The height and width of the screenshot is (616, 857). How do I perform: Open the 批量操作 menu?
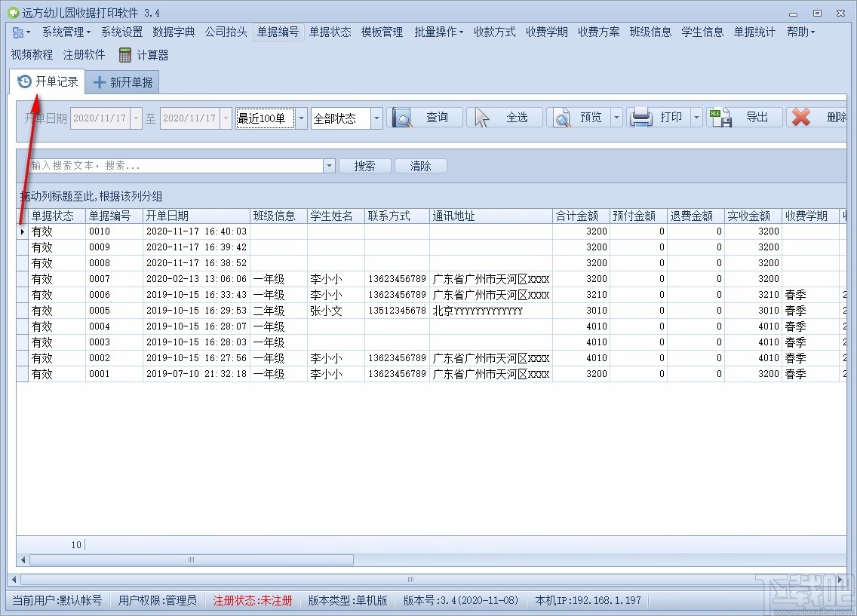pos(438,32)
